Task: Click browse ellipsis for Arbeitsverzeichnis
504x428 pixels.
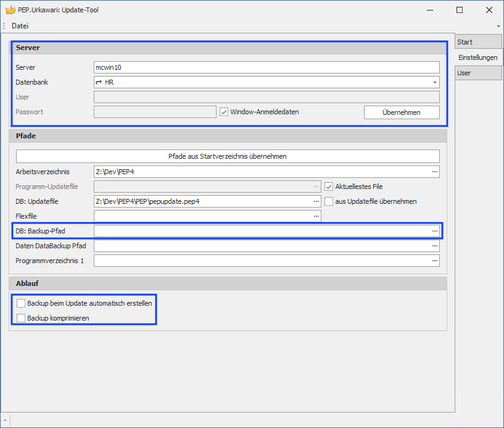Action: pyautogui.click(x=434, y=172)
